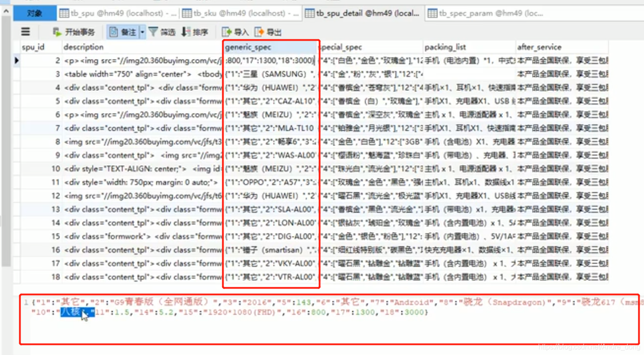Select after_service cell in row 18
This screenshot has width=644, height=355.
point(562,277)
